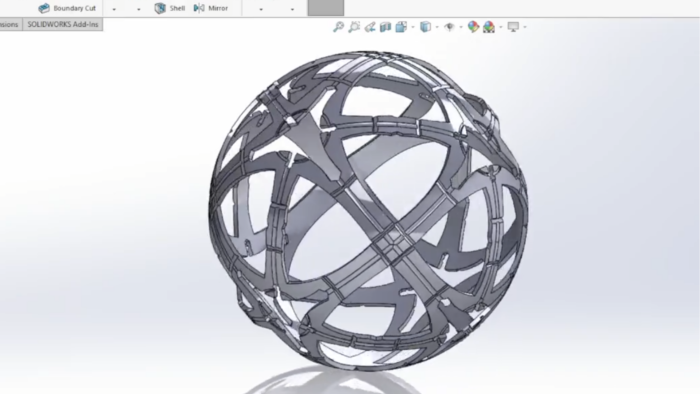The image size is (700, 394).
Task: Toggle the Hide/Show Items eye icon
Action: 450,27
